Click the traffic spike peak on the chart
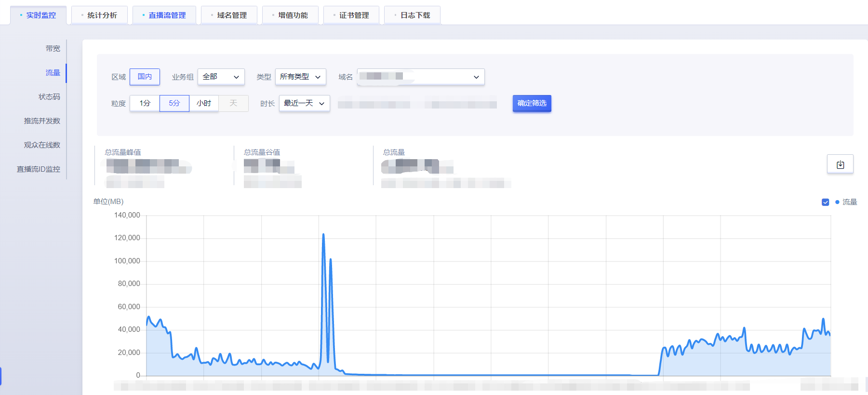The image size is (868, 395). 323,235
